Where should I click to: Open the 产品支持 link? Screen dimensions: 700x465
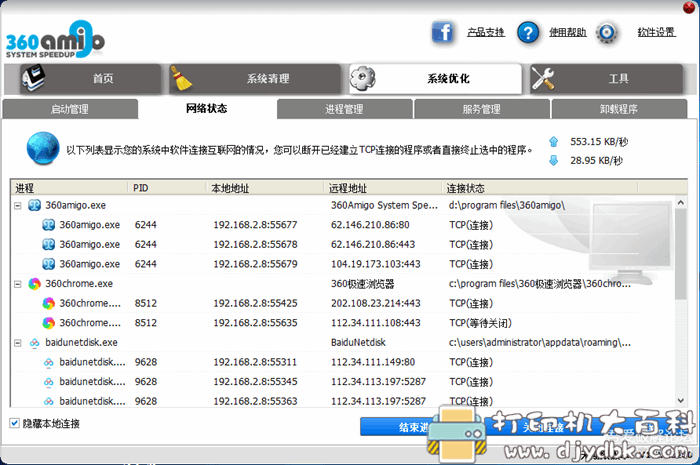[x=486, y=32]
